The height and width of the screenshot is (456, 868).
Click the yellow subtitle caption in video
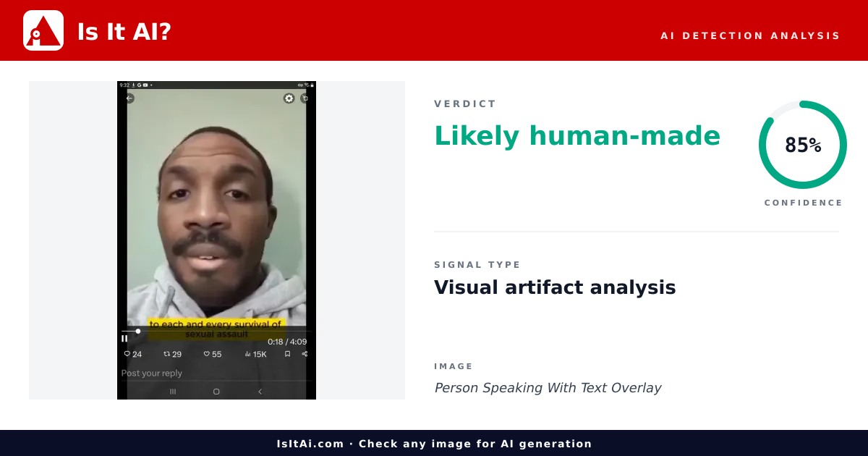click(x=216, y=329)
